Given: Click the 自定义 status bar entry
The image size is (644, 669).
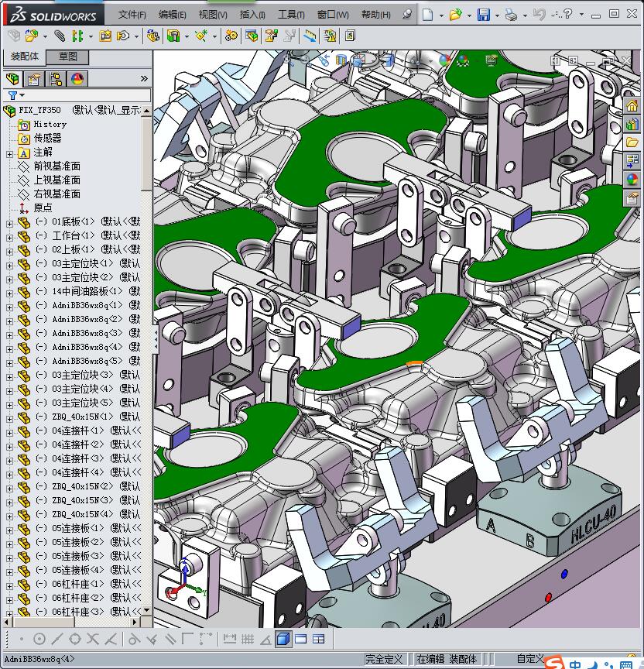Looking at the screenshot, I should [529, 658].
